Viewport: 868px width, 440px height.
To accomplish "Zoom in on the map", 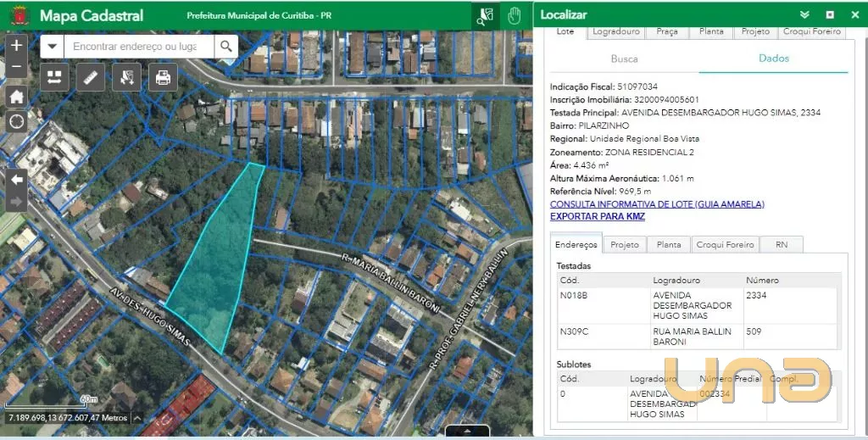I will click(16, 44).
